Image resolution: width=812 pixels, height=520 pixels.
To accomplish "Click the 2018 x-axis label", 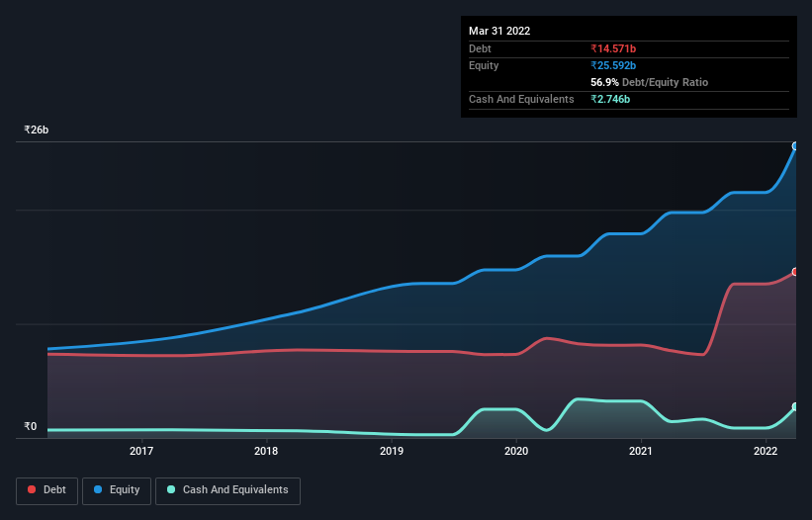I will tap(266, 451).
